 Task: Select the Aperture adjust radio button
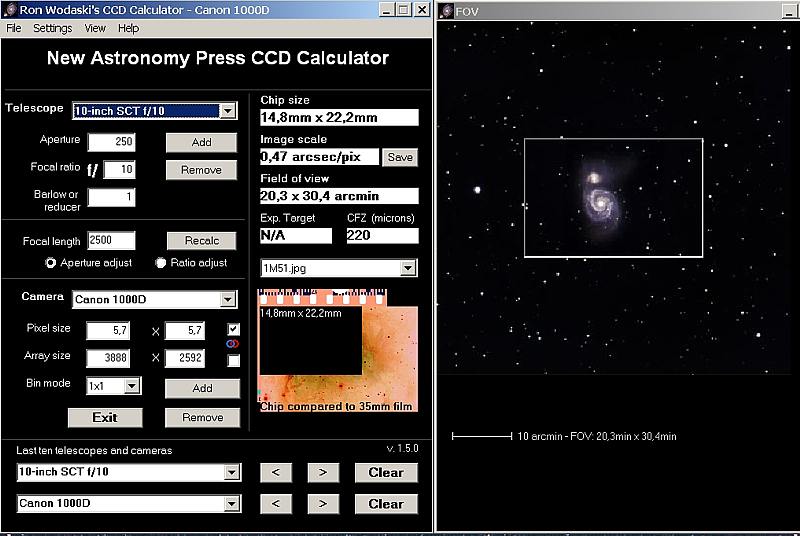49,263
